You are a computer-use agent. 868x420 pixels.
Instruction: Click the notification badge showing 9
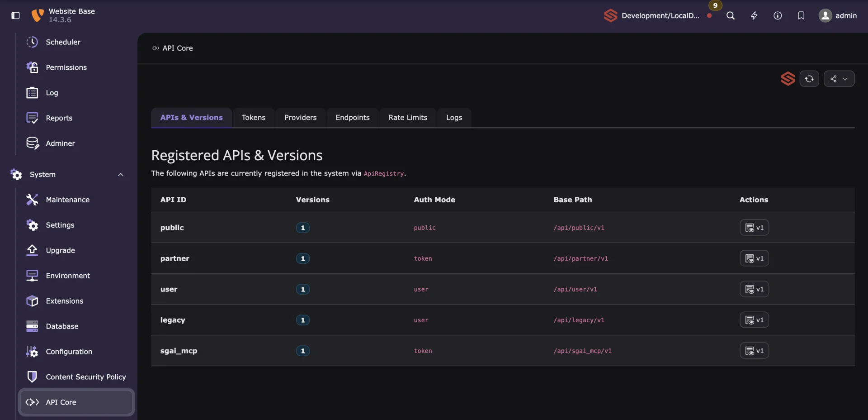[715, 5]
